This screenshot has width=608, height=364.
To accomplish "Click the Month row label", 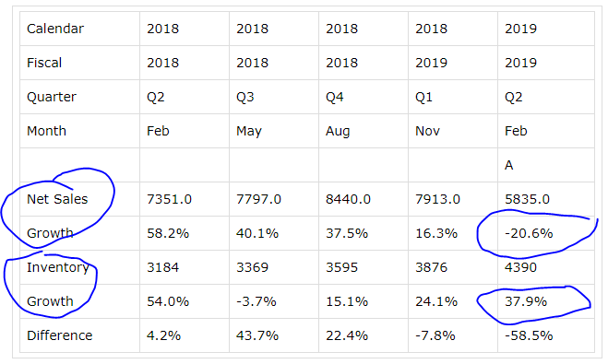I will 46,131.
